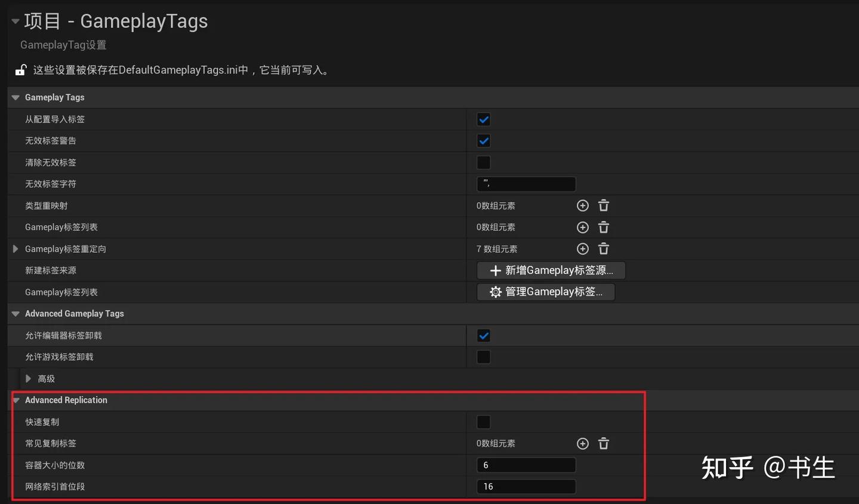Screen dimensions: 859x504
Task: Enable 允许游戏标签卸载 checkbox
Action: coord(484,357)
